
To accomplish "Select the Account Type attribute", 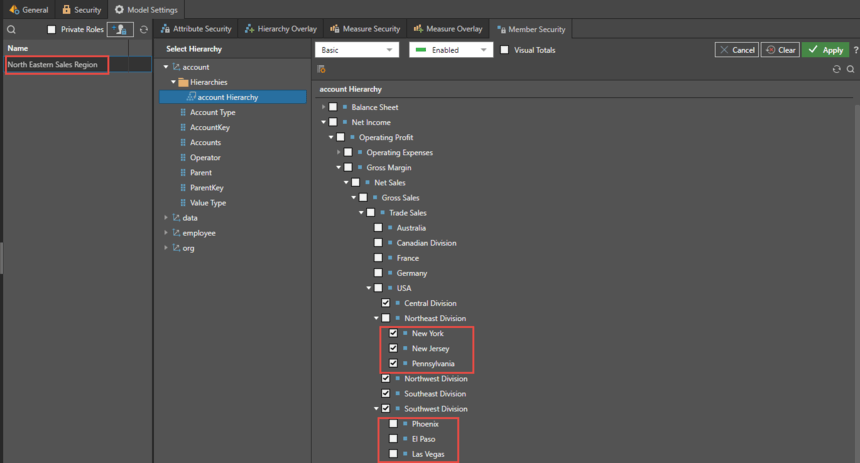I will (212, 112).
